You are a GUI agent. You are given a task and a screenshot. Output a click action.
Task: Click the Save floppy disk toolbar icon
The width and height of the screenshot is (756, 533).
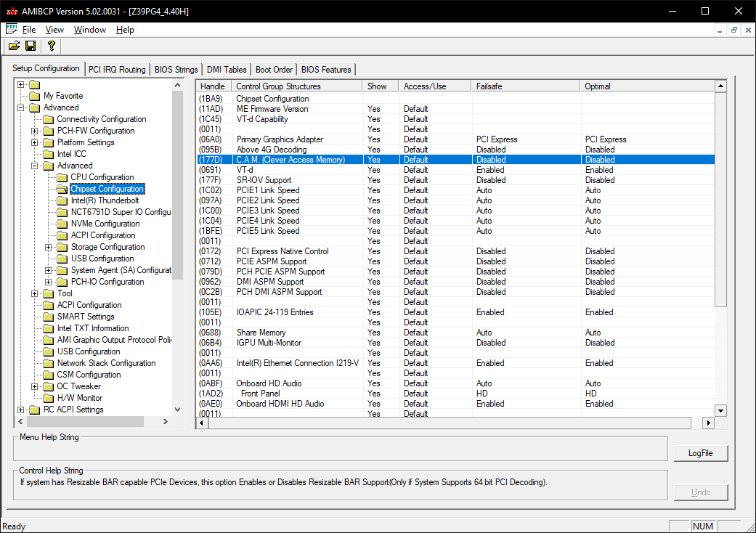(x=31, y=46)
